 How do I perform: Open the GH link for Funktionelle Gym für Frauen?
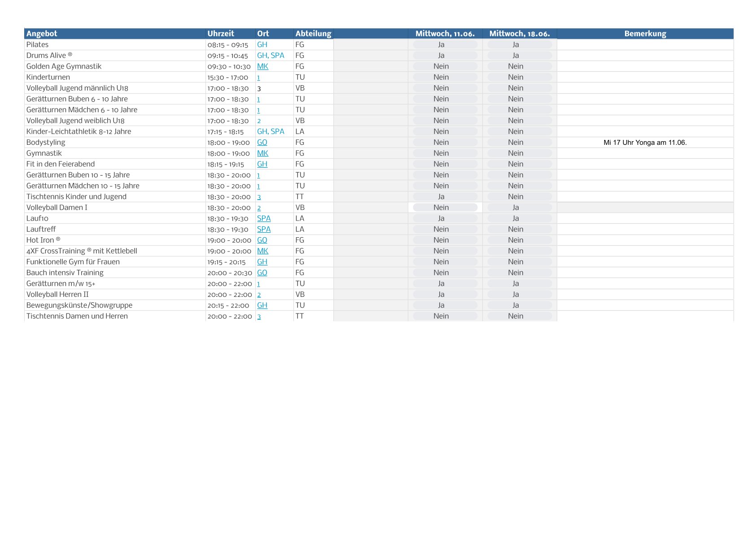pos(262,262)
